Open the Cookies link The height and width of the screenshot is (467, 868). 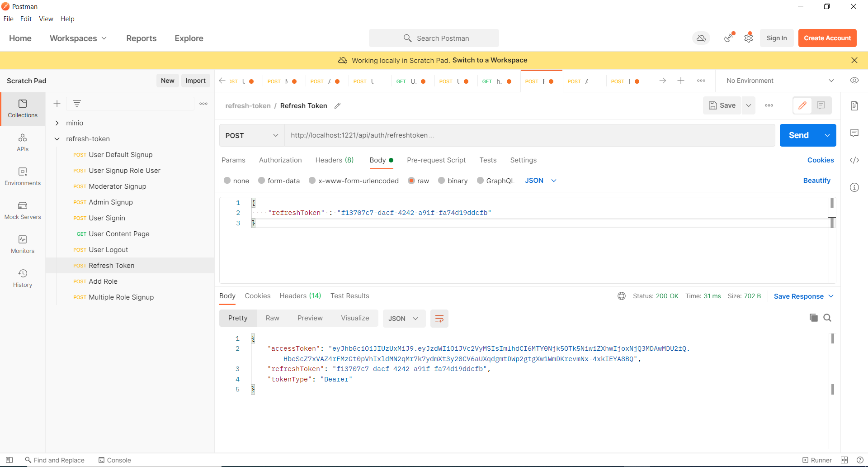click(821, 160)
